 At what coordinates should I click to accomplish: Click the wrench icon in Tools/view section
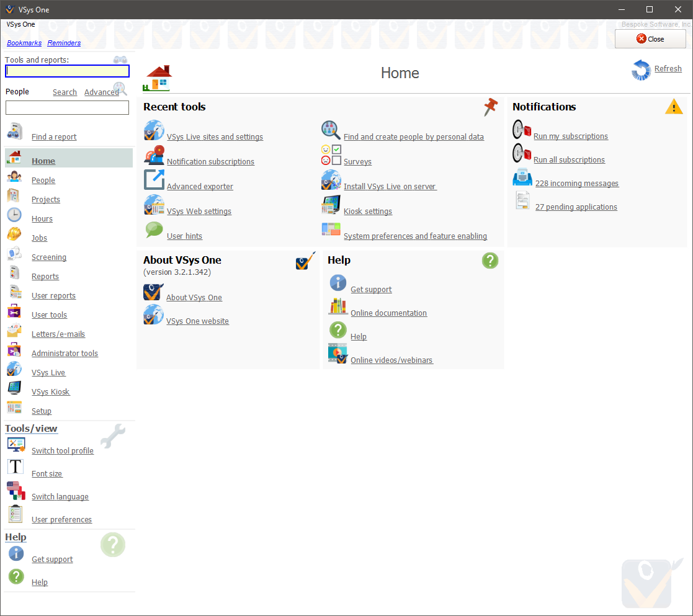tap(113, 436)
